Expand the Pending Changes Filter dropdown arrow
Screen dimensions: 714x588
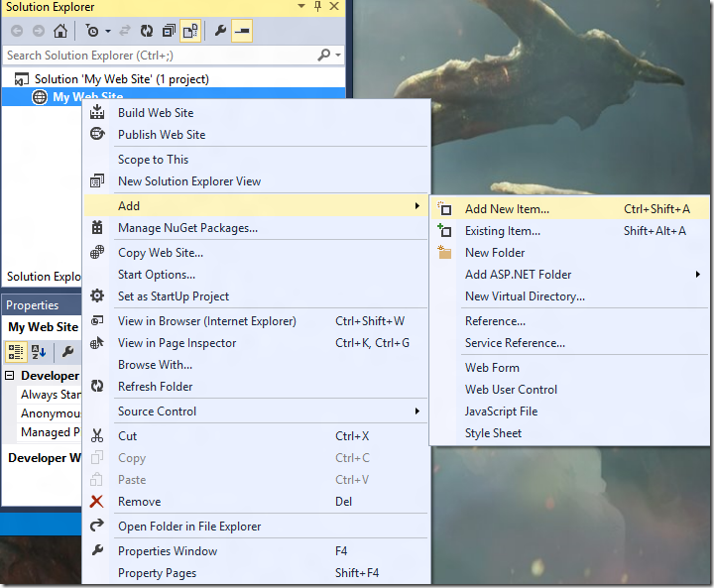[108, 31]
